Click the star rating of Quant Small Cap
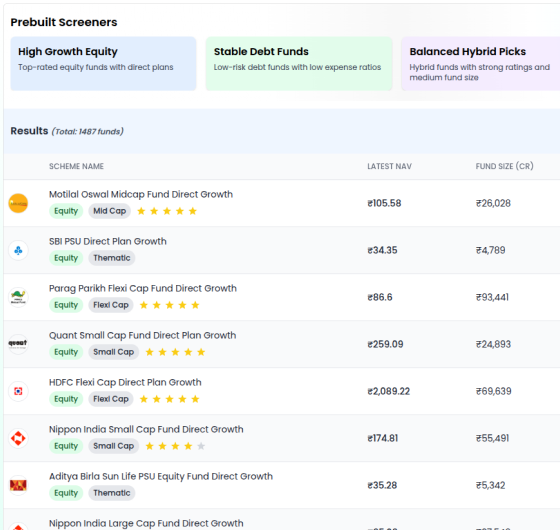The height and width of the screenshot is (530, 560). (175, 352)
